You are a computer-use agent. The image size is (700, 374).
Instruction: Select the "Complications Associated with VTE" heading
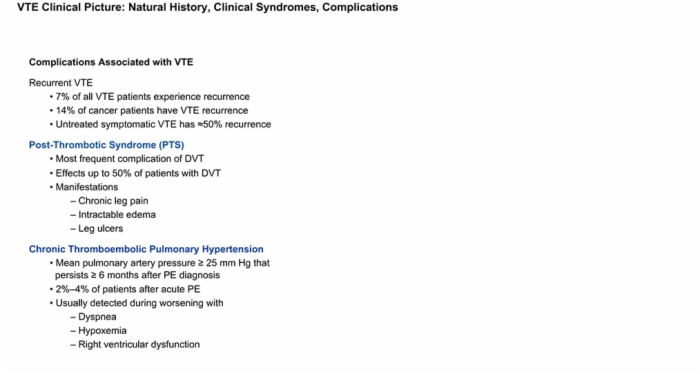[x=111, y=62]
